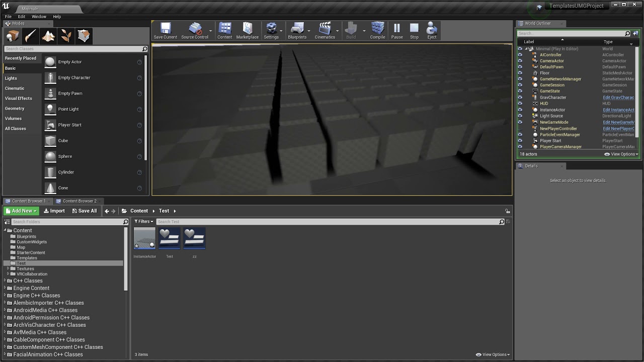Expand the C++ Classes folder
The height and width of the screenshot is (362, 644).
[x=5, y=281]
